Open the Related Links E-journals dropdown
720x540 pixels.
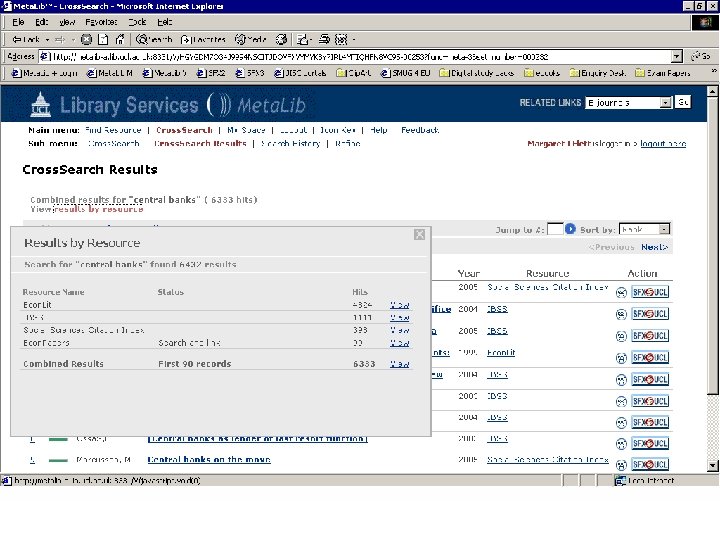pos(629,103)
